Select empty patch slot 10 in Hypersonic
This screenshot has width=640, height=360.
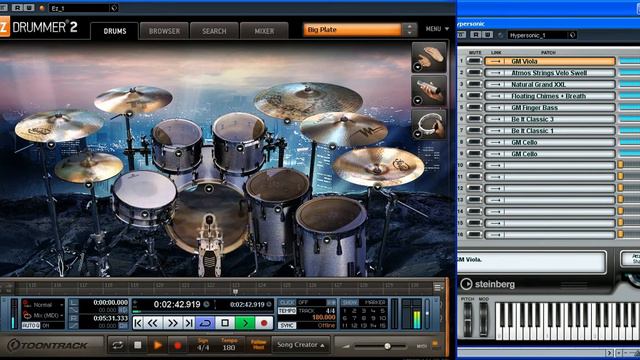point(549,165)
